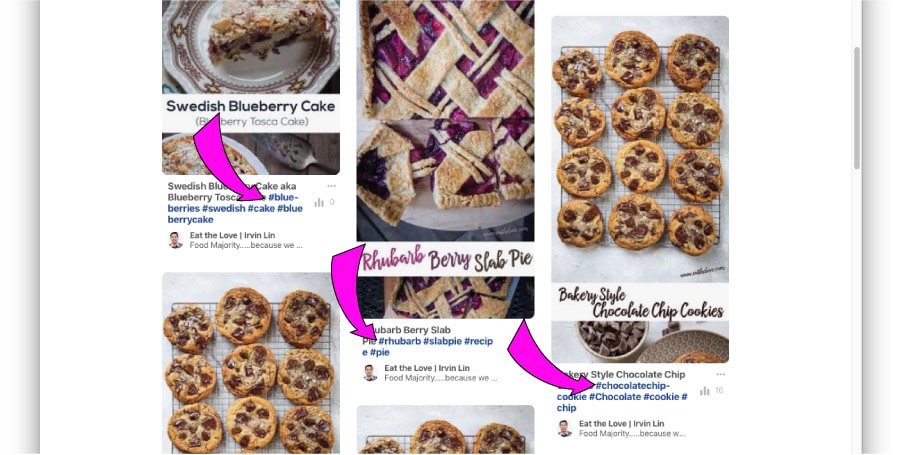
Task: Click the avatar under the Rhubarb Berry Slab Pie pin
Action: [x=370, y=373]
